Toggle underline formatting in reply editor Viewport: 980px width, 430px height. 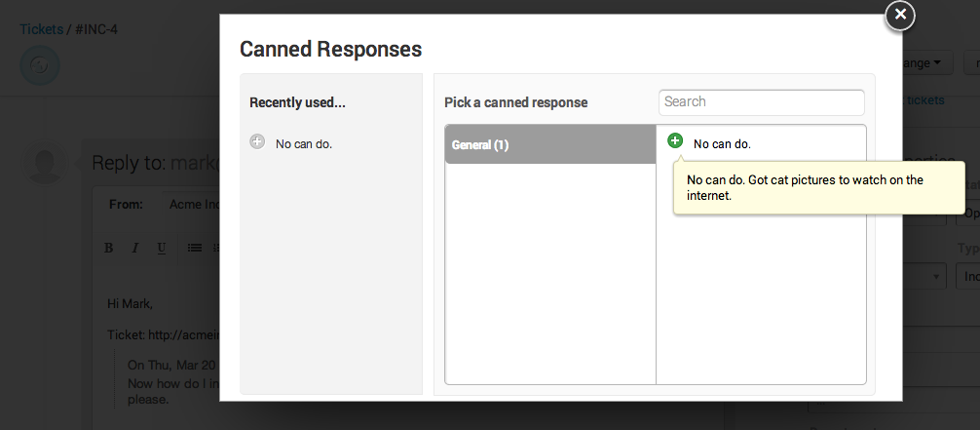(x=161, y=248)
